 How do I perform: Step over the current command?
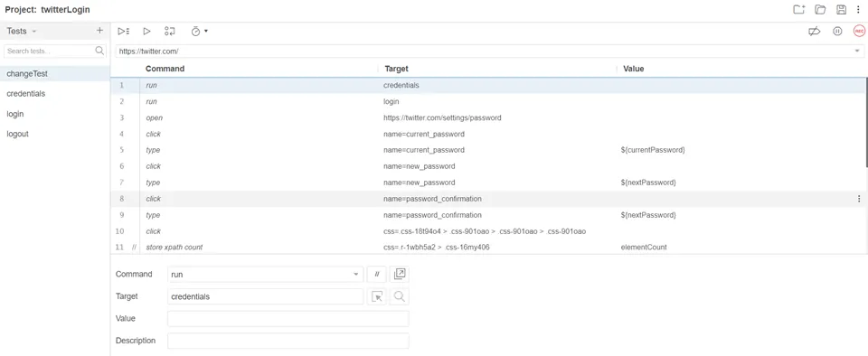(170, 32)
